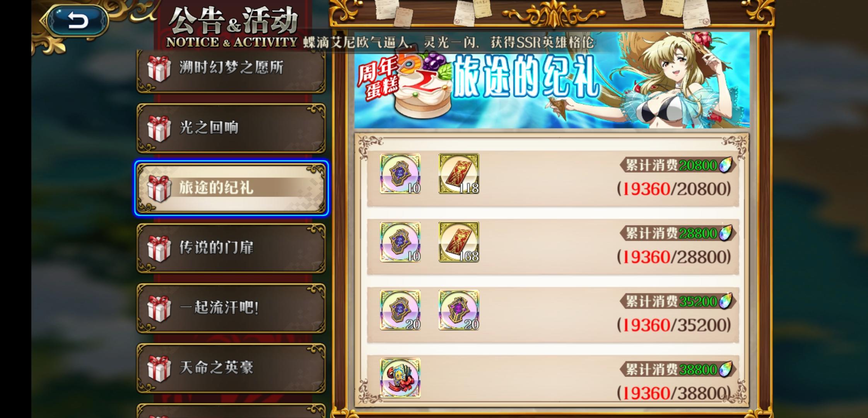Select the 光之回响 activity entry
Viewport: 868px width, 418px height.
click(x=231, y=128)
